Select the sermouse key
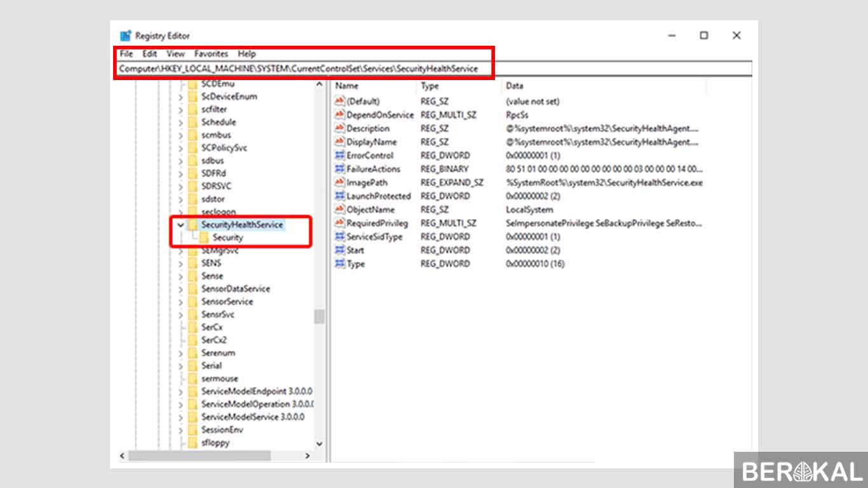868x488 pixels. [x=219, y=379]
